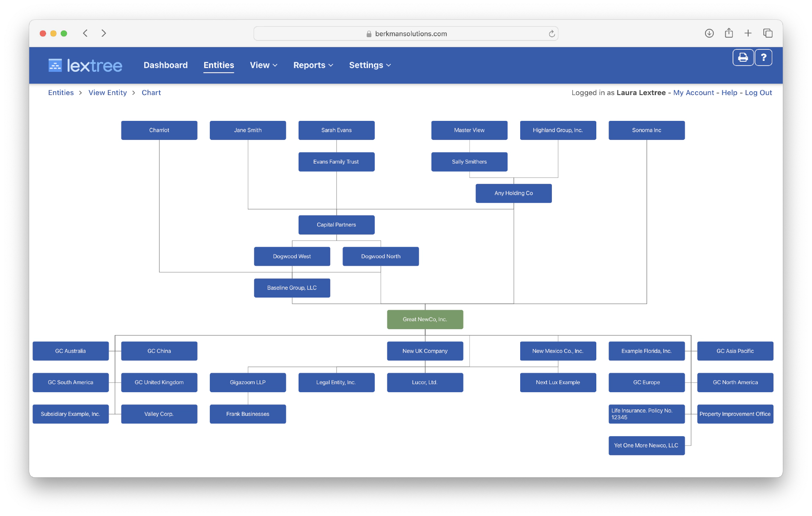This screenshot has height=516, width=812.
Task: Click the Great NewCo Inc node
Action: [425, 319]
